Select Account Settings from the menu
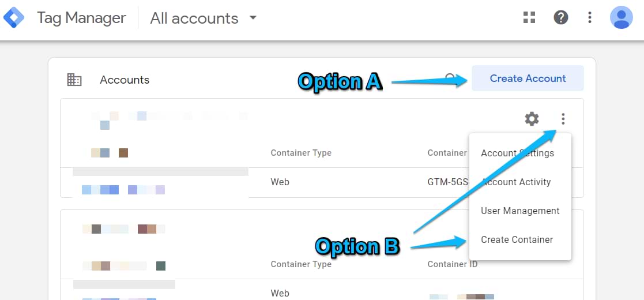The height and width of the screenshot is (300, 644). [x=517, y=153]
